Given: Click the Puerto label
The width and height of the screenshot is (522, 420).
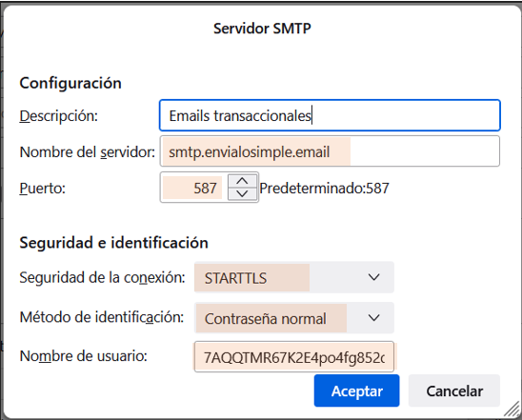Looking at the screenshot, I should tap(42, 189).
